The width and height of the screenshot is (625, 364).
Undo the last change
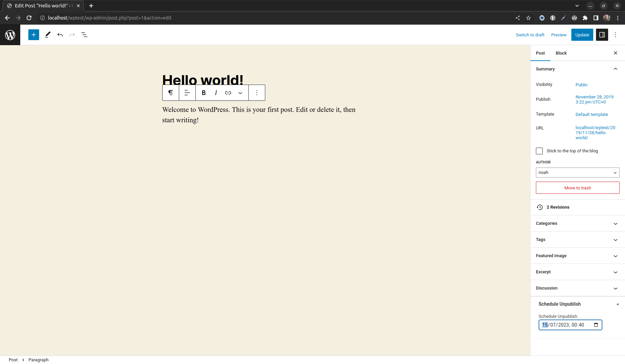tap(60, 35)
